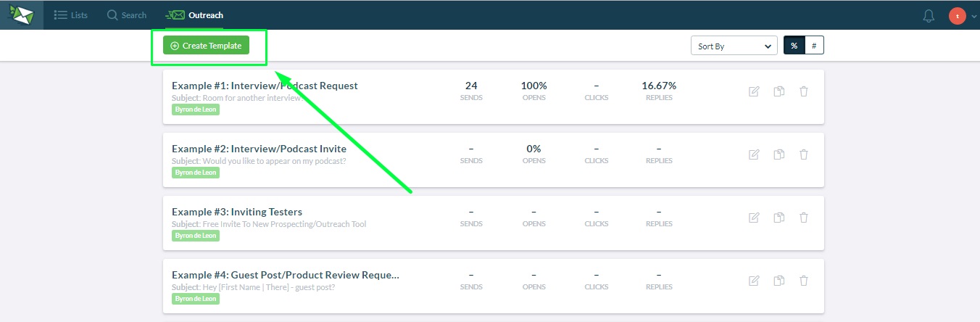Edit Example #1 Interview/Podcast Request template

click(754, 91)
